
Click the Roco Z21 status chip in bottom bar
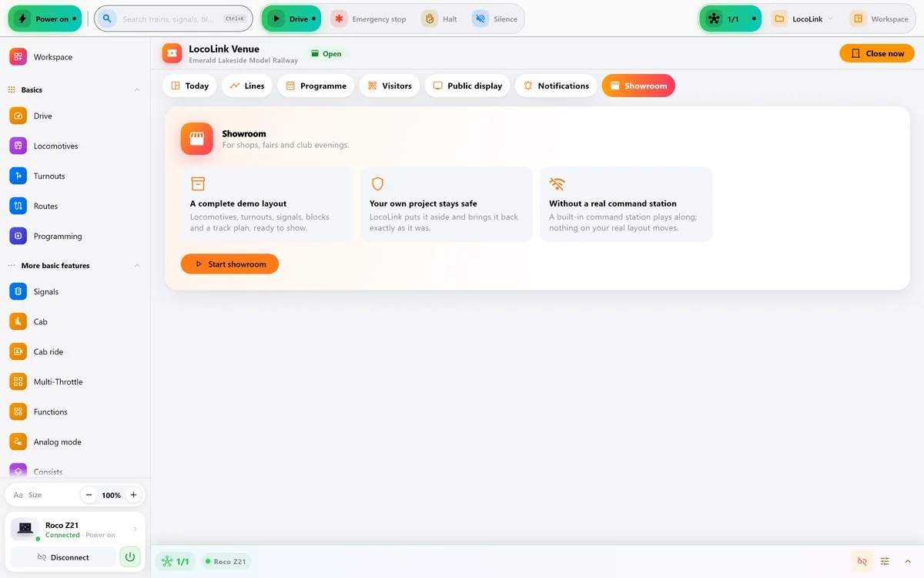(226, 561)
